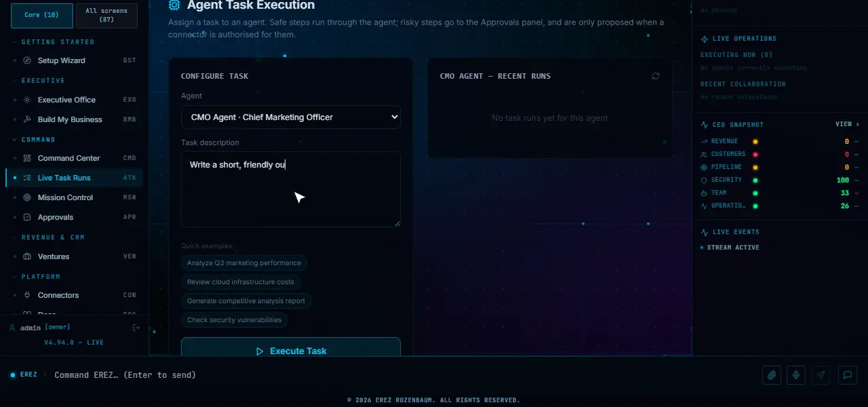Click the Pipeline metric row

780,168
